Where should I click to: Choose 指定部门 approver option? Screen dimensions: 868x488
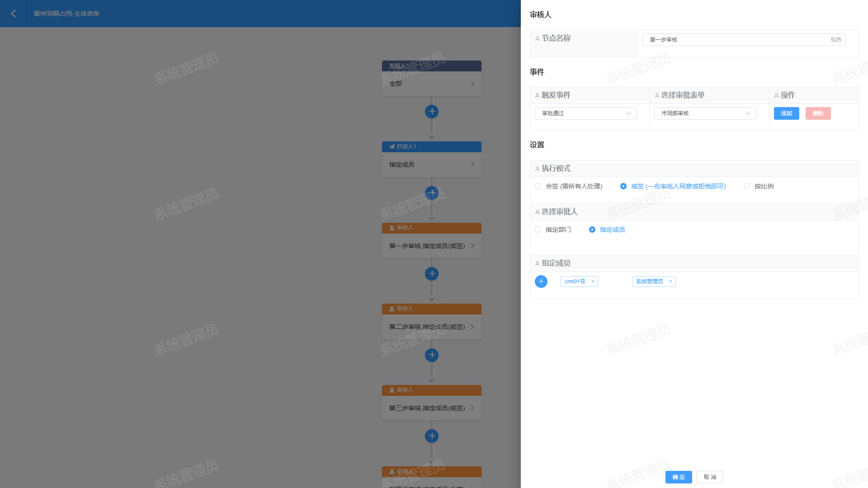tap(538, 230)
